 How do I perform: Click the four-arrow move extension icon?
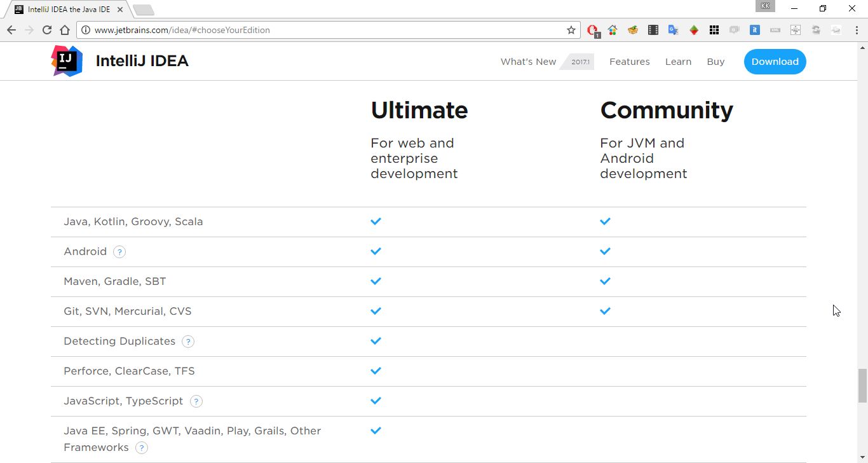pos(796,30)
